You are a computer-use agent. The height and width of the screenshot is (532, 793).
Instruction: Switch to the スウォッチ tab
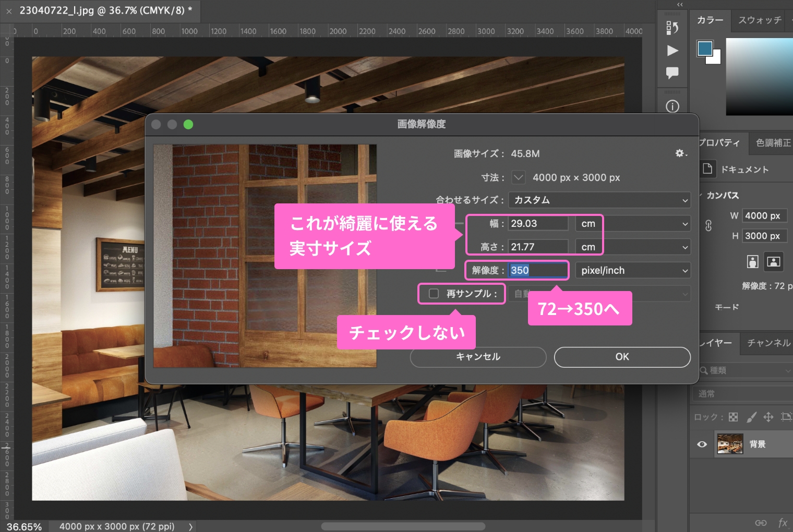(760, 20)
